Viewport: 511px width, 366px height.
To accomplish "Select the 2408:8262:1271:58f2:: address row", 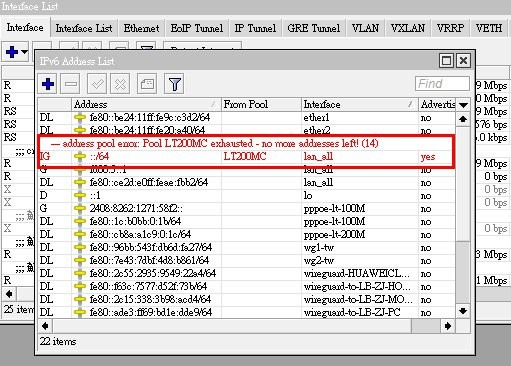I will pos(246,208).
